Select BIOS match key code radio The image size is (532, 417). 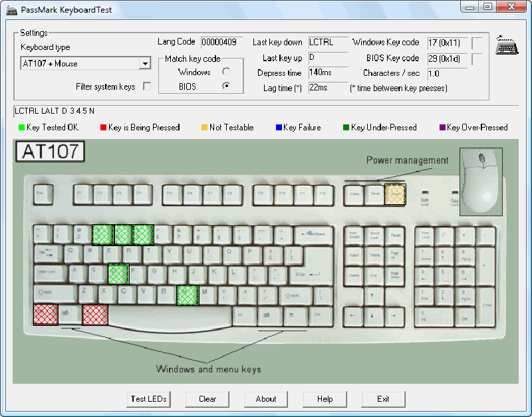pyautogui.click(x=226, y=86)
